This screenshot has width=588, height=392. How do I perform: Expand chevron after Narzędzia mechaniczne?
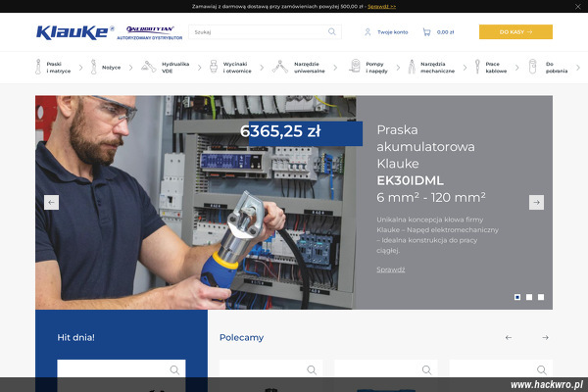click(465, 68)
